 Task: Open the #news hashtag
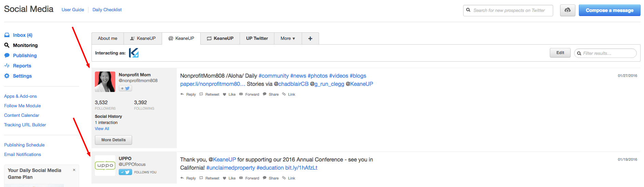point(298,76)
